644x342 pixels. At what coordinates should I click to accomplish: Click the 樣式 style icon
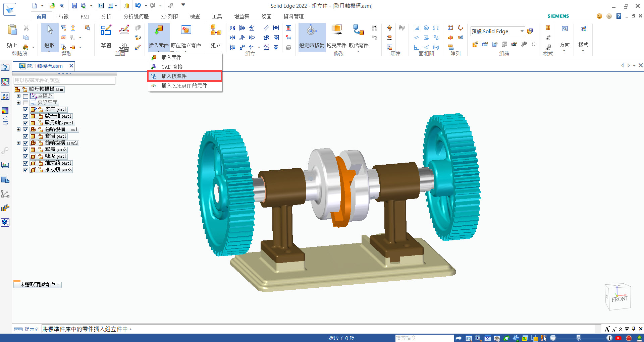click(584, 29)
